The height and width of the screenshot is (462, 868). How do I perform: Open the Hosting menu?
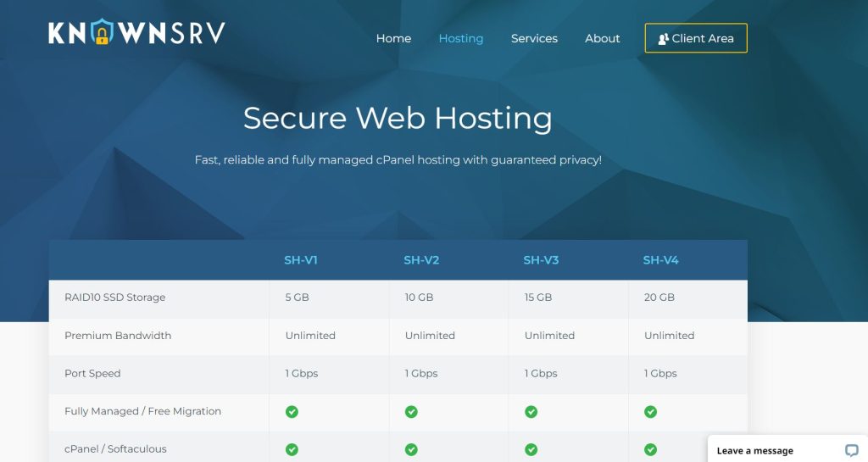click(x=460, y=38)
